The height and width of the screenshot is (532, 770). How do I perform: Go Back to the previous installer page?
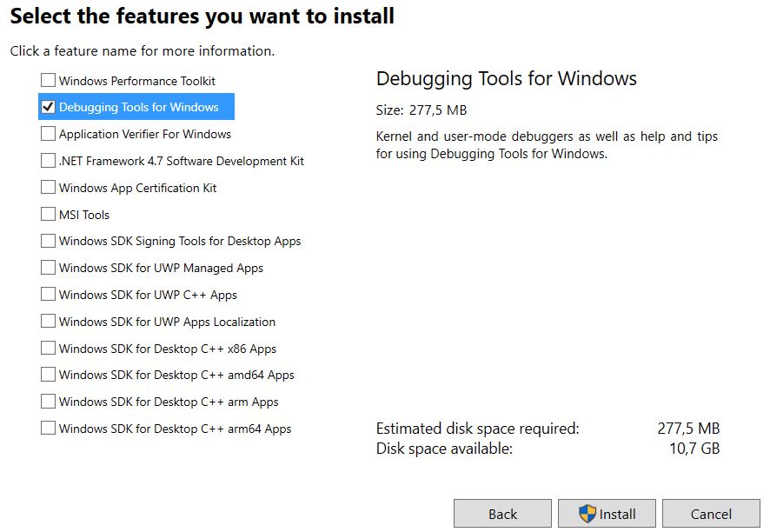pos(501,513)
